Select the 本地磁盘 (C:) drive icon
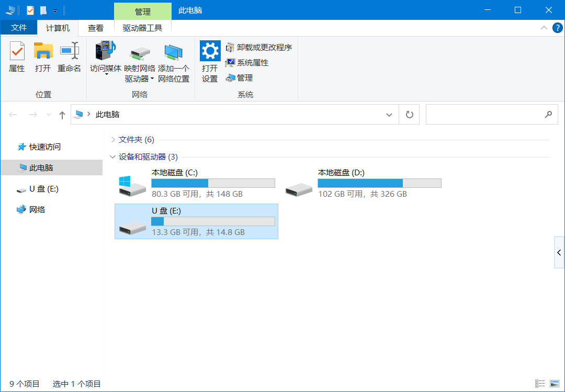Screen dimensions: 565x392 click(x=132, y=186)
